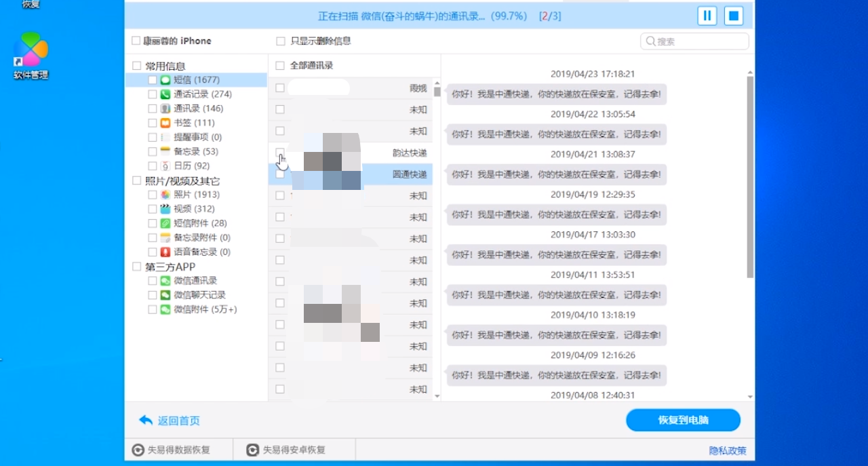Image resolution: width=868 pixels, height=466 pixels.
Task: Open the 隐私政策 link
Action: point(728,450)
